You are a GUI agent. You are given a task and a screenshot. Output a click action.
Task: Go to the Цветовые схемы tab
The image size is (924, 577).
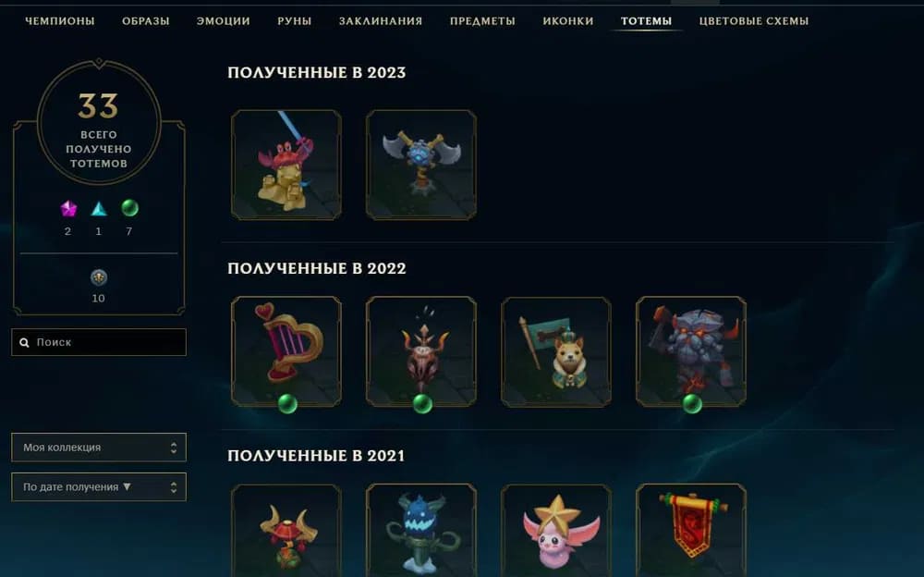[754, 20]
